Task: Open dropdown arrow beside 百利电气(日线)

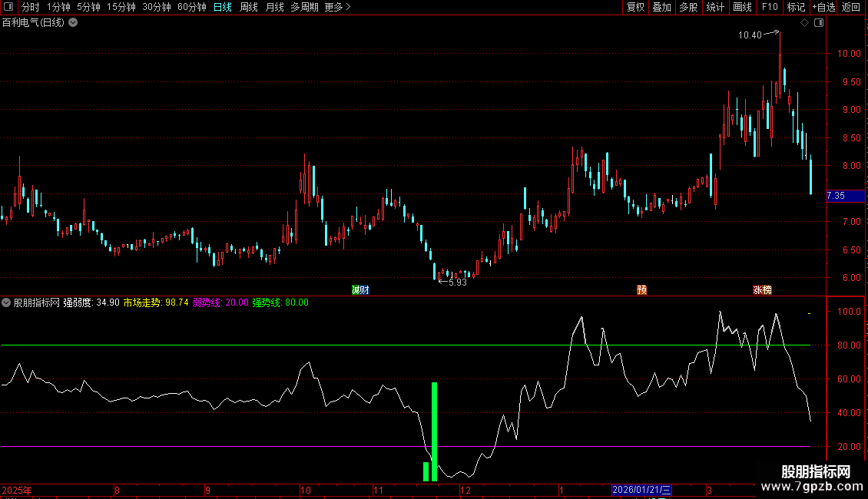Action: (x=73, y=23)
